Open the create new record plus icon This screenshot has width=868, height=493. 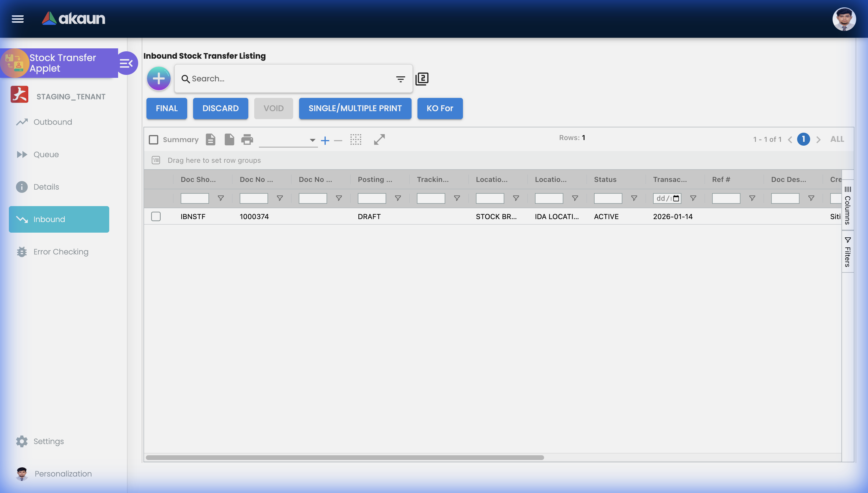(x=158, y=78)
